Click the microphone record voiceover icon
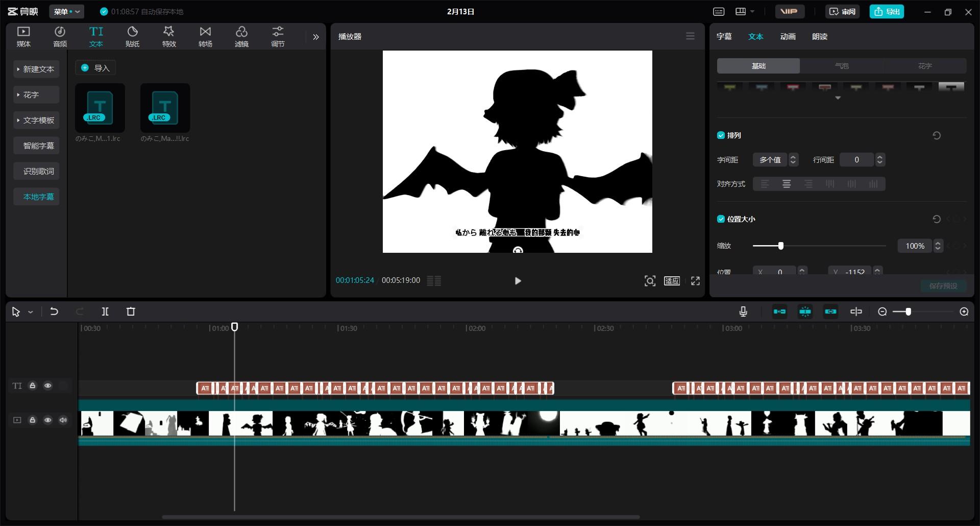 click(743, 312)
